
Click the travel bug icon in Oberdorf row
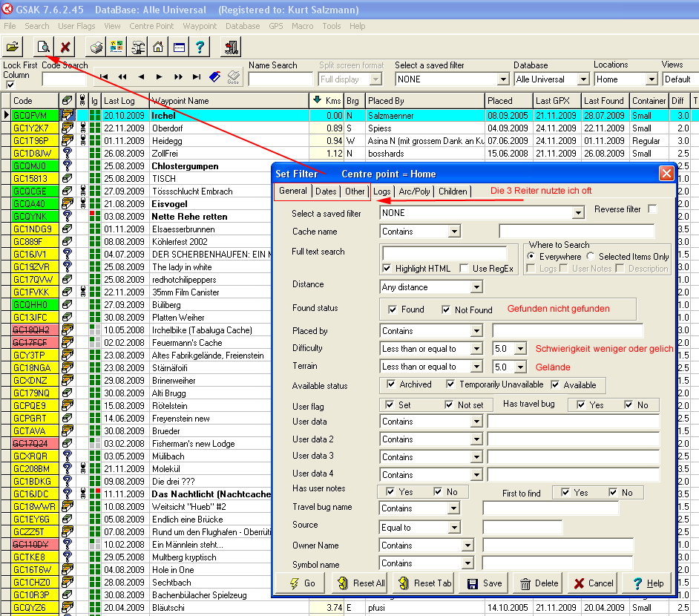click(x=83, y=128)
